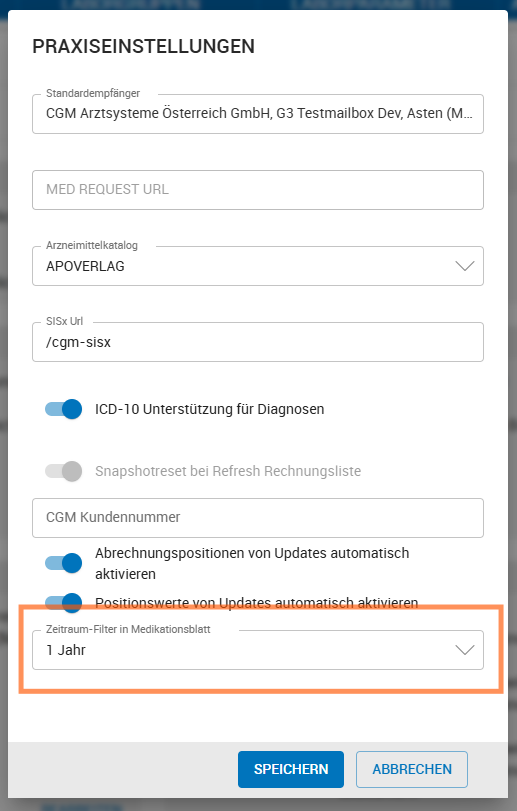Click the CGM Kundennummer input field
This screenshot has height=811, width=517.
[x=258, y=518]
